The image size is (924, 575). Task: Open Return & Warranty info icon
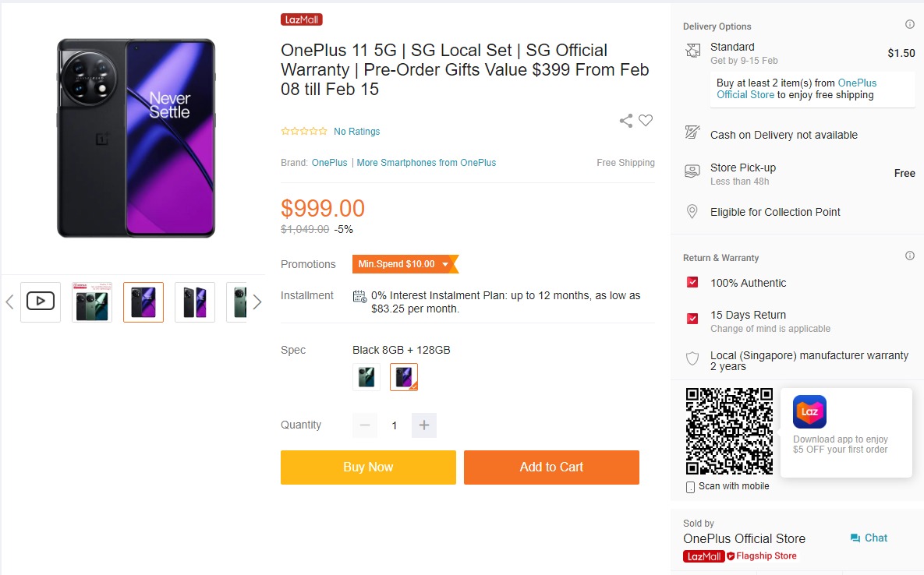tap(909, 256)
